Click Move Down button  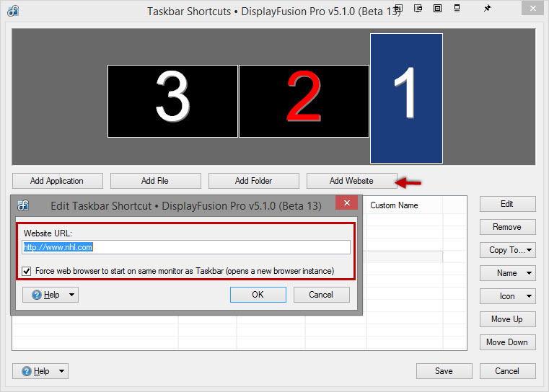click(507, 342)
